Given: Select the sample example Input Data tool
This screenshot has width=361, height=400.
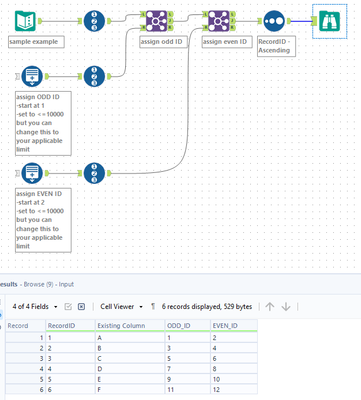Looking at the screenshot, I should 25,21.
